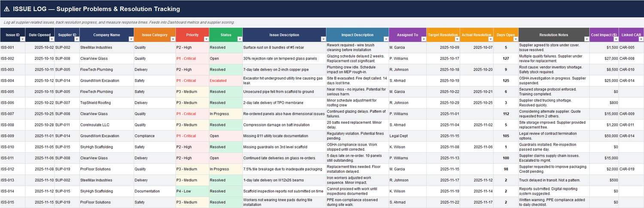Select cell ISS-009
Image resolution: width=644 pixels, height=208 pixels.
point(13,136)
